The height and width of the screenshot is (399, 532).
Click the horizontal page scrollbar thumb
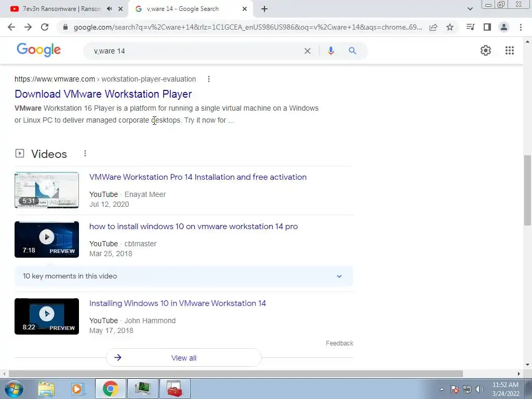tap(236, 374)
